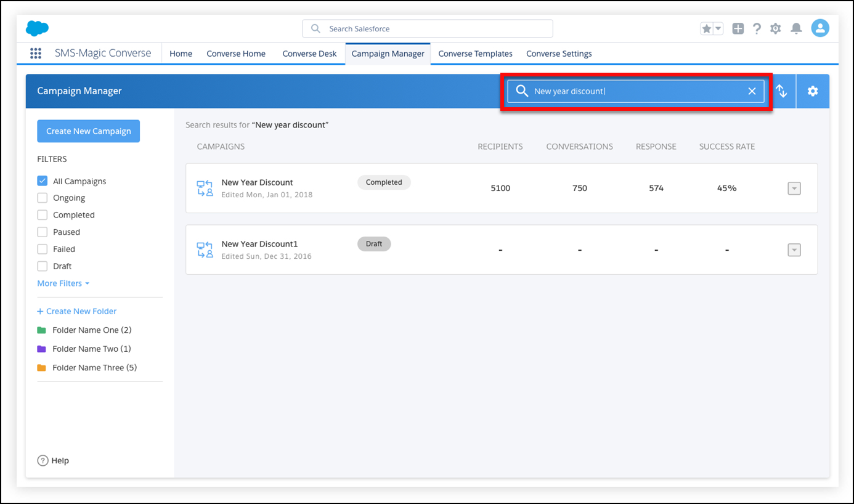
Task: Open Folder Name Two (1)
Action: (x=92, y=349)
